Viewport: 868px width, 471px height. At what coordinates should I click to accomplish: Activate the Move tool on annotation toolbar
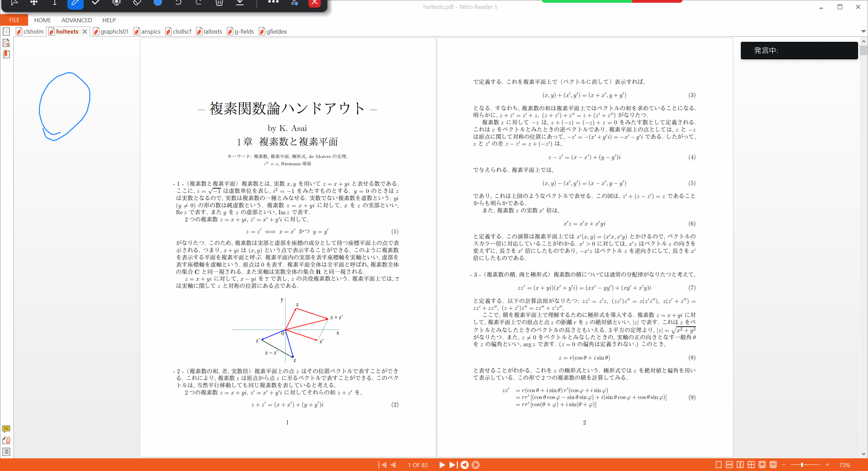click(x=34, y=3)
